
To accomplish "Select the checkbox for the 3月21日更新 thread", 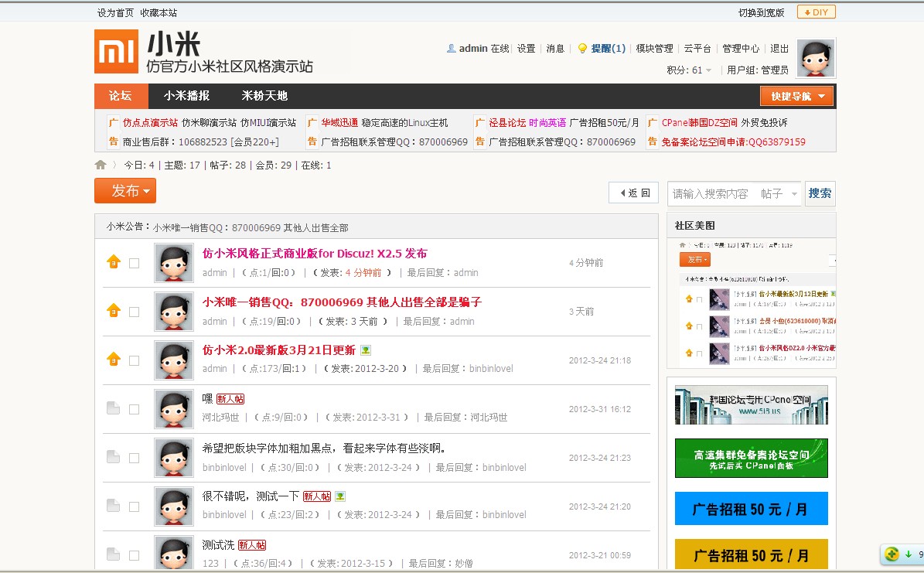I will click(x=135, y=361).
